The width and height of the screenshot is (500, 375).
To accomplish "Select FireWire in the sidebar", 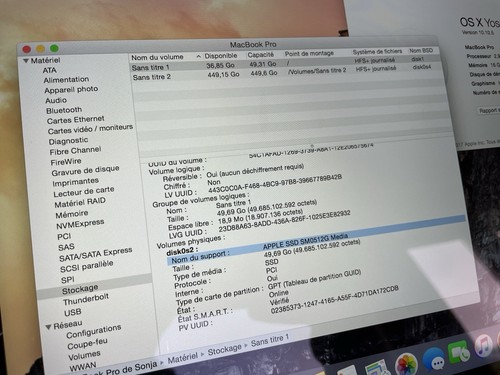I will pos(66,162).
